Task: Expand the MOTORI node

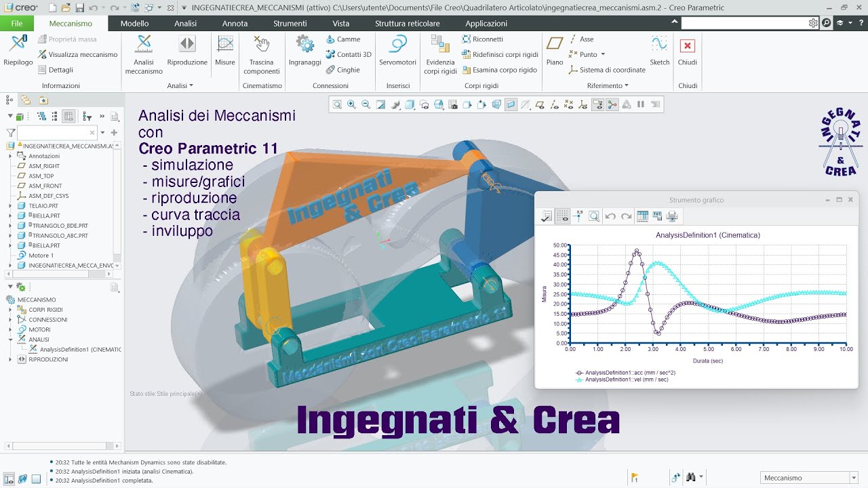Action: point(10,329)
